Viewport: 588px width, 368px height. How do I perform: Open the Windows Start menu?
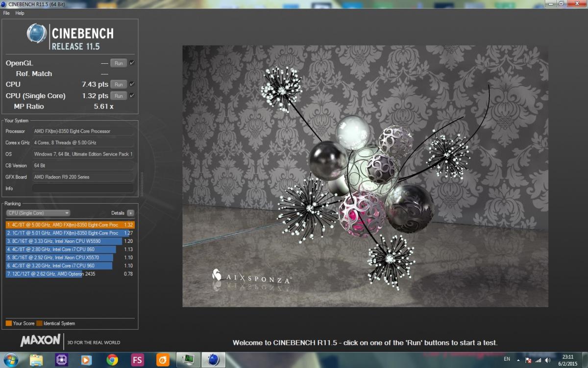(x=11, y=360)
